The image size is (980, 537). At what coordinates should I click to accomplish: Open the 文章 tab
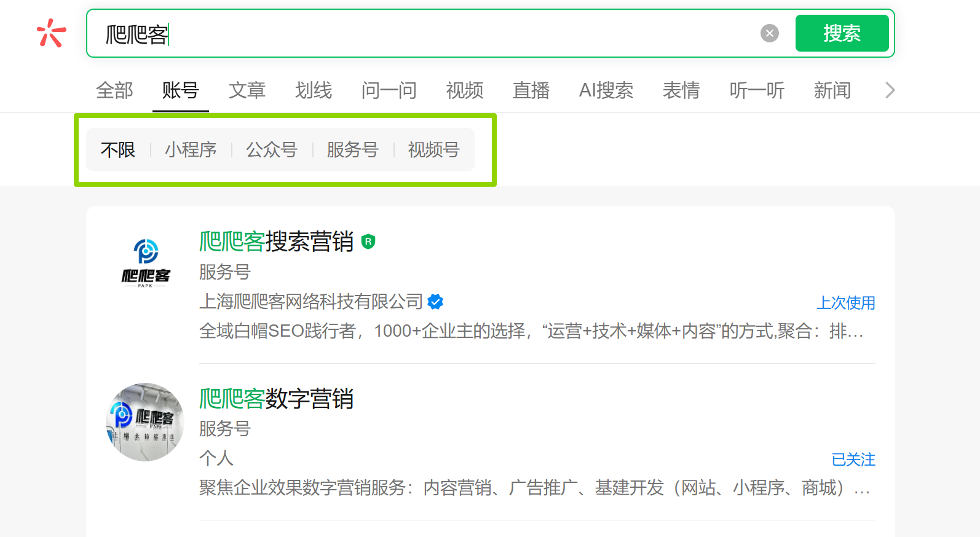pos(247,90)
